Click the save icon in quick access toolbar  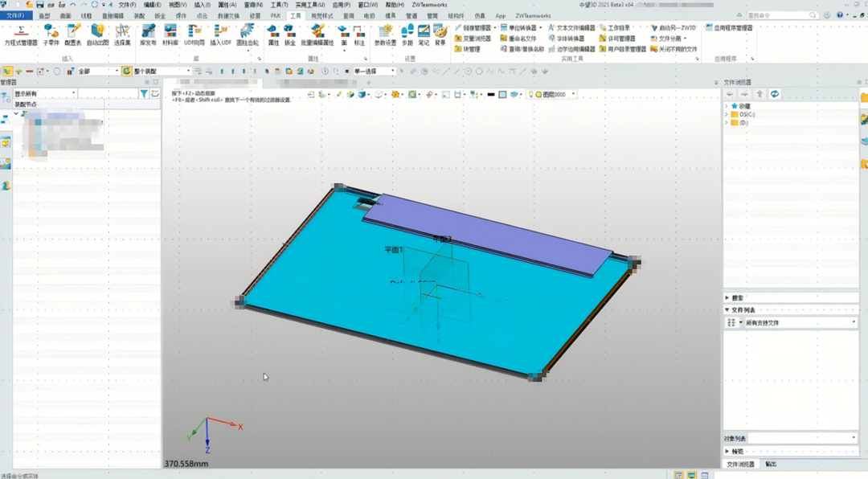39,5
